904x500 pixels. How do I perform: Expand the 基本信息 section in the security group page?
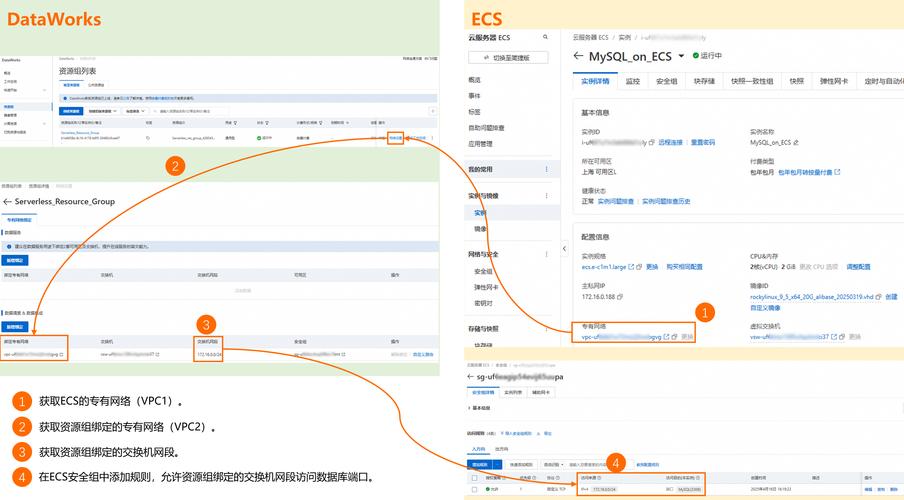click(481, 409)
